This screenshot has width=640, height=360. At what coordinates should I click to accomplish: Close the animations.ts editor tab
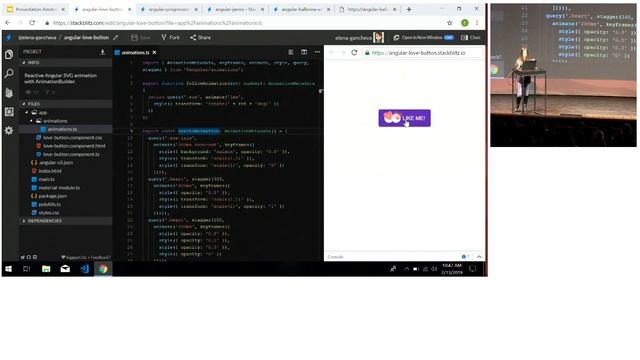154,53
